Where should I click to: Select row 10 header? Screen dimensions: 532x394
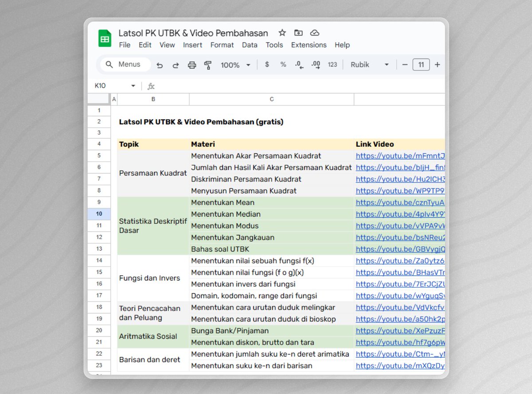point(99,214)
